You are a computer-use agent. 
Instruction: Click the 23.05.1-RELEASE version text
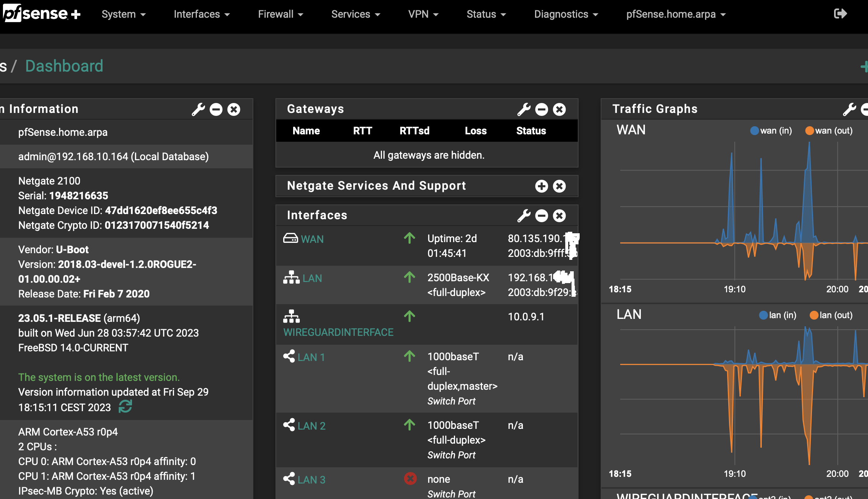click(59, 318)
